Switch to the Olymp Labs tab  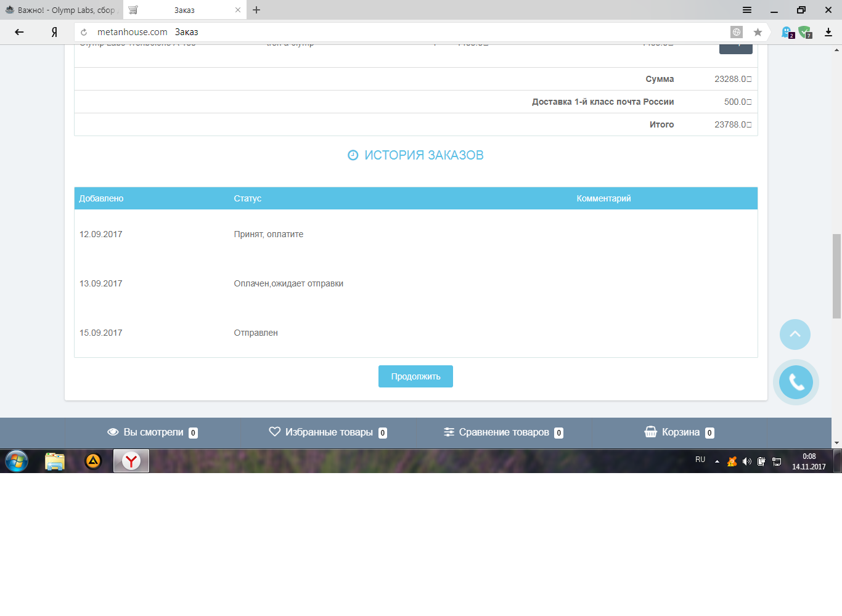[62, 10]
